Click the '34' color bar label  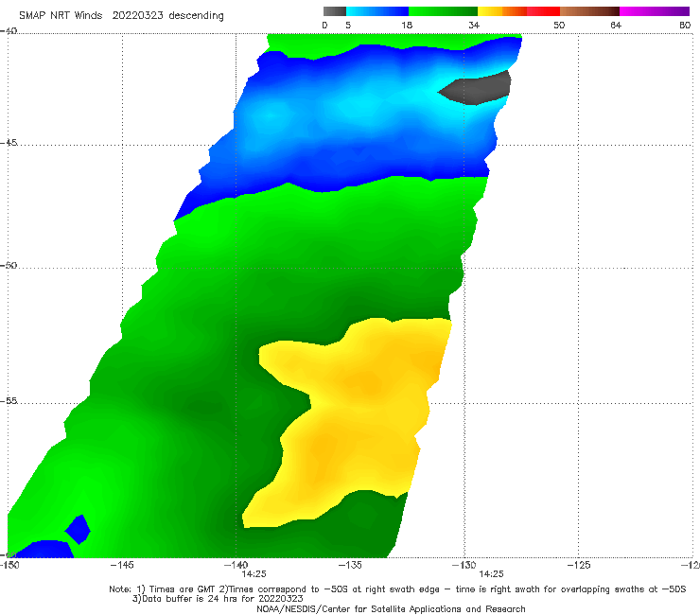pyautogui.click(x=474, y=25)
